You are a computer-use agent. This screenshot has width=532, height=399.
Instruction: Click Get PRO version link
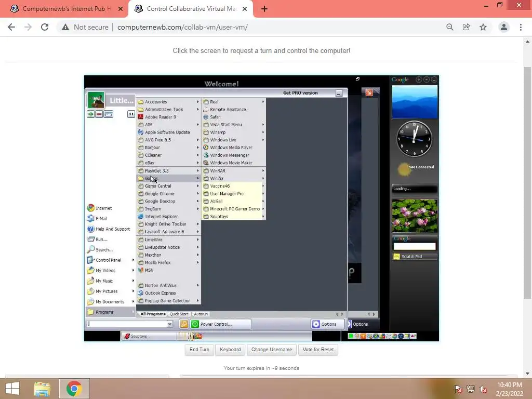pos(300,93)
